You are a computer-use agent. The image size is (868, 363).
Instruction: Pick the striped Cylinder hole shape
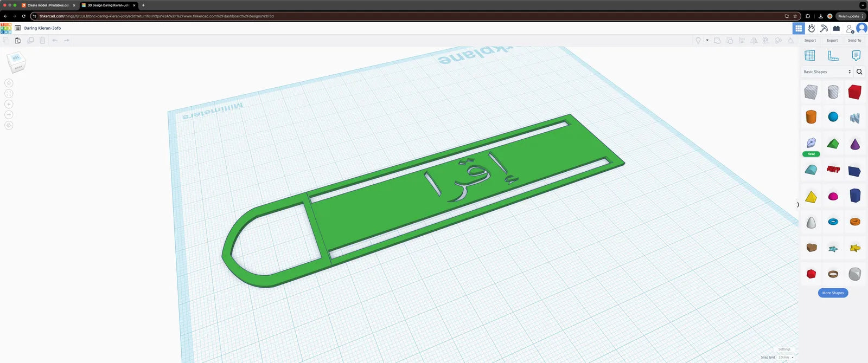click(833, 92)
